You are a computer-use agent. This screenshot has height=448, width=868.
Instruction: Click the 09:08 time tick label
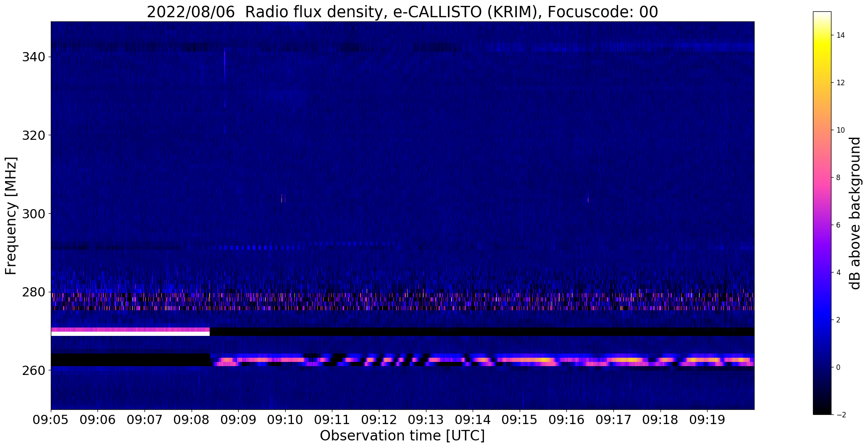pyautogui.click(x=192, y=420)
